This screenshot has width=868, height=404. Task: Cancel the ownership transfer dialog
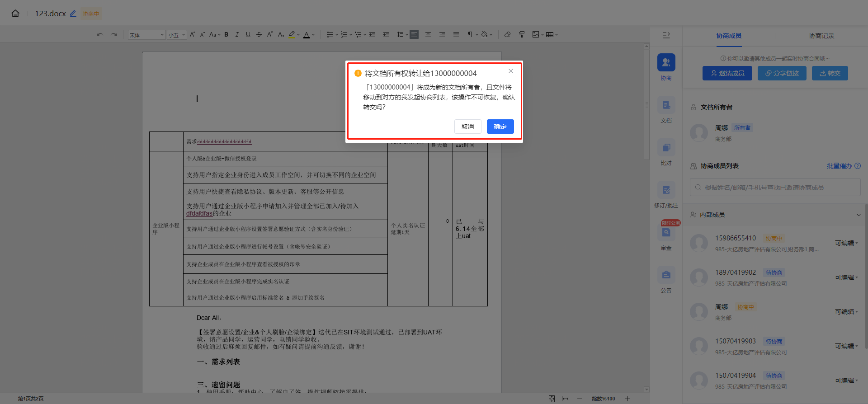(467, 127)
